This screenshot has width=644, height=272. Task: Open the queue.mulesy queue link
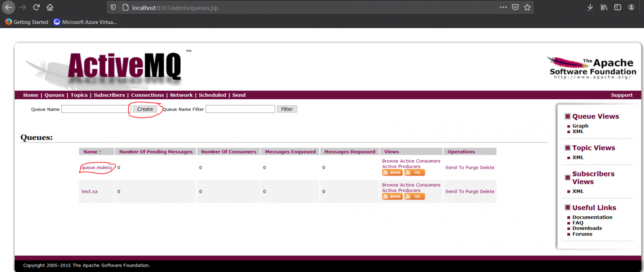[97, 167]
